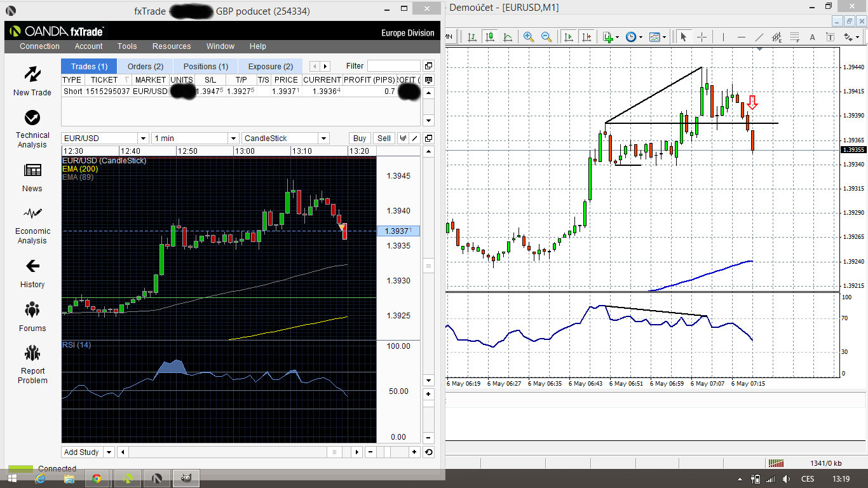Open the Tools menu in fxTrade
The height and width of the screenshot is (488, 868).
(127, 46)
